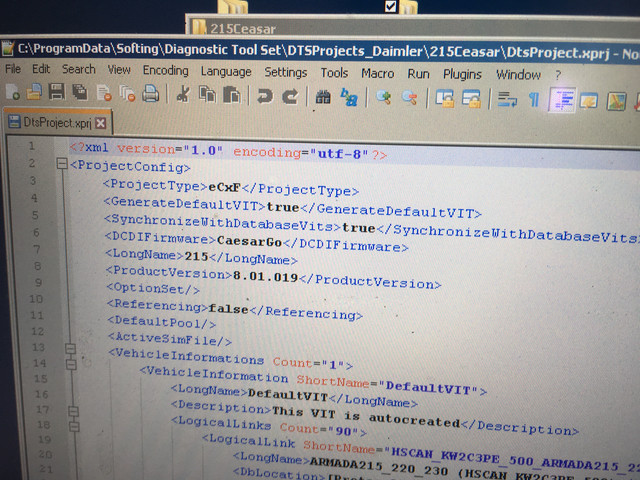Screen dimensions: 640x480
Task: Click the <ActiveSimFile/> tag
Action: click(x=170, y=339)
